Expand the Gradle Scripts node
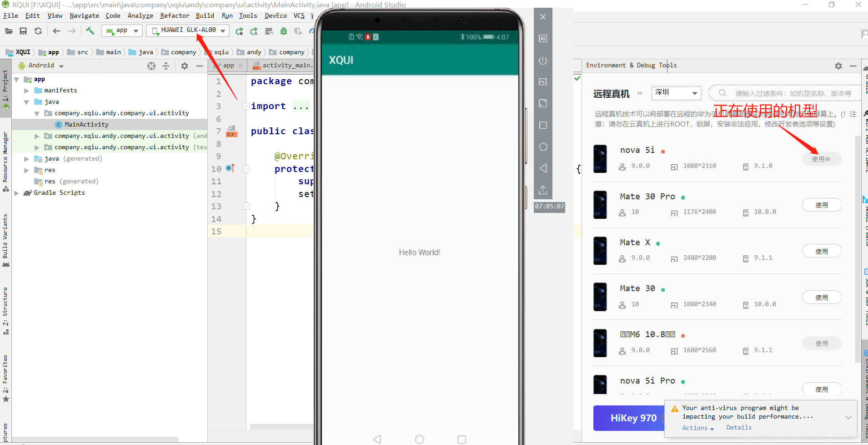Viewport: 868px width, 445px height. [x=16, y=193]
